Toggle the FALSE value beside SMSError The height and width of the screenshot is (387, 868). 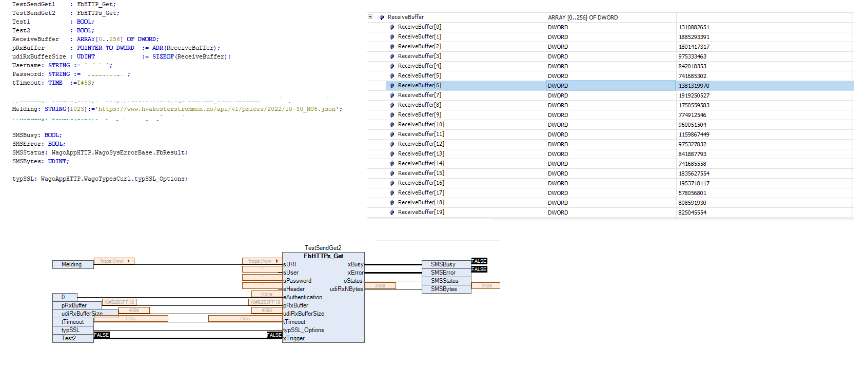(x=479, y=269)
